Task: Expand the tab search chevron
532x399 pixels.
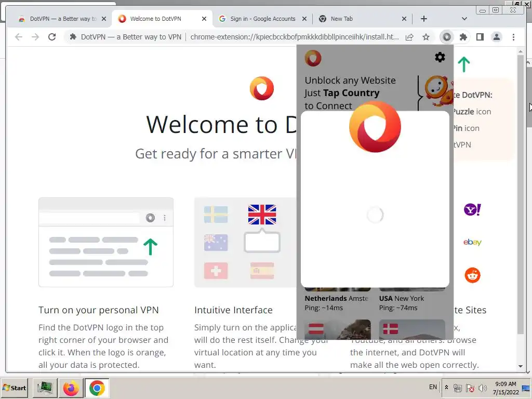Action: pos(464,19)
